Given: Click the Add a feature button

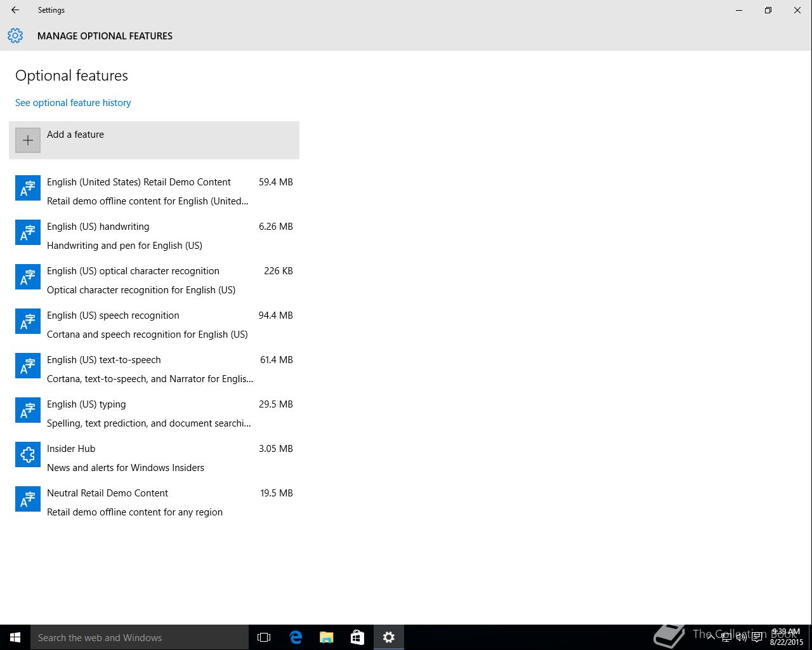Looking at the screenshot, I should (154, 140).
